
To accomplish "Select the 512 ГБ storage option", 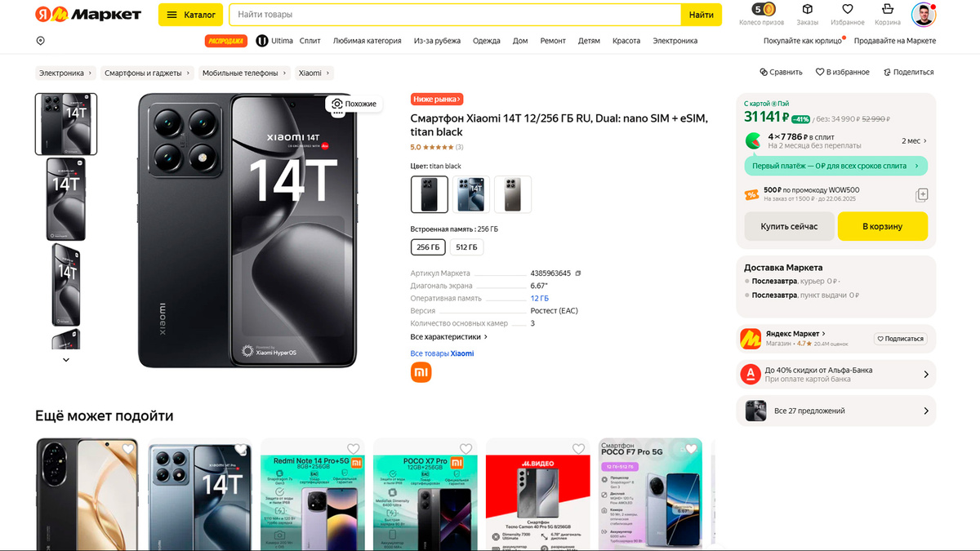I will [x=466, y=247].
